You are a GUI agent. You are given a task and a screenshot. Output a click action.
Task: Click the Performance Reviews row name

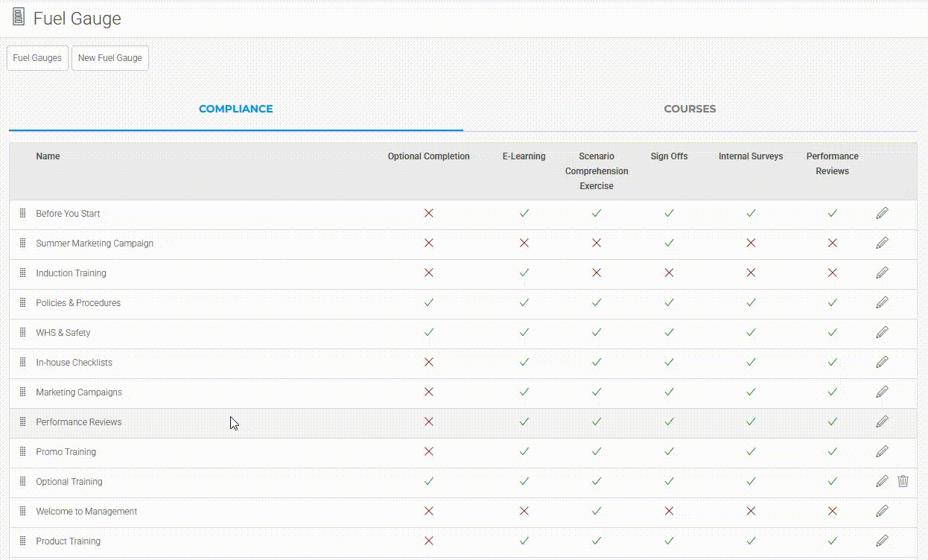78,422
